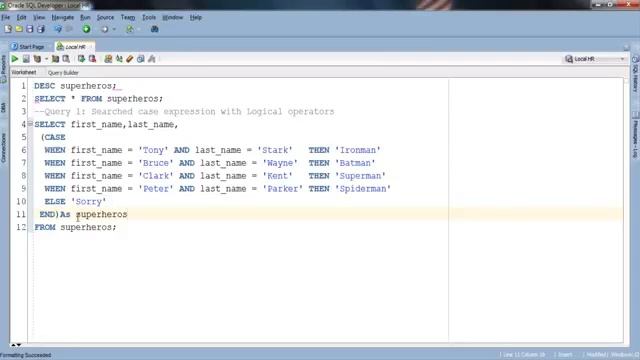
Task: Click the splitter arrows at editor bottom left
Action: point(16,345)
